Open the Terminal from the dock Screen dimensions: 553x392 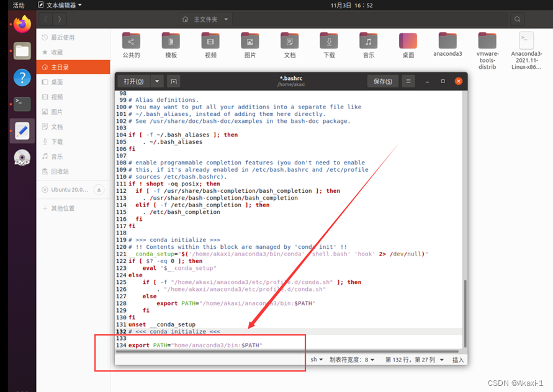[x=22, y=104]
